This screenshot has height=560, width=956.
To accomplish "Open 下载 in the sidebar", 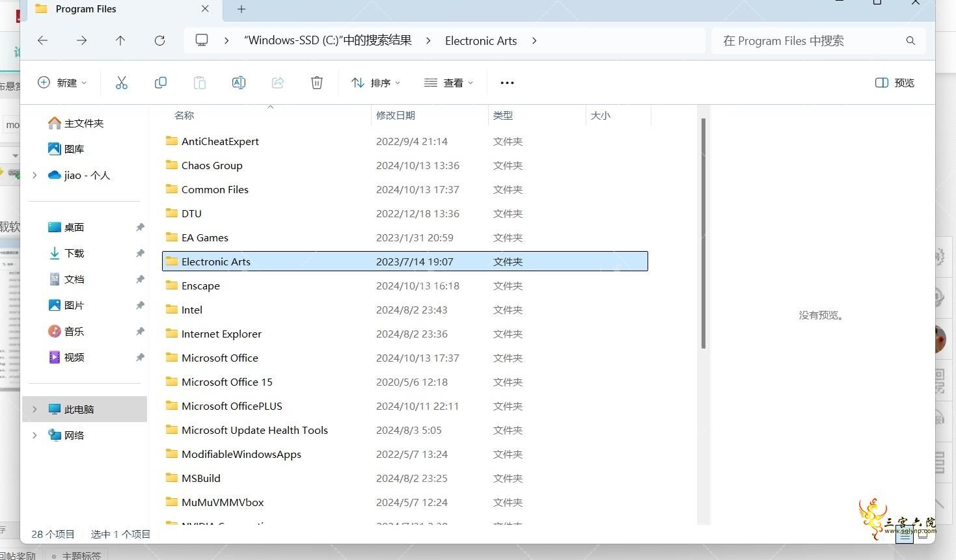I will click(x=66, y=253).
